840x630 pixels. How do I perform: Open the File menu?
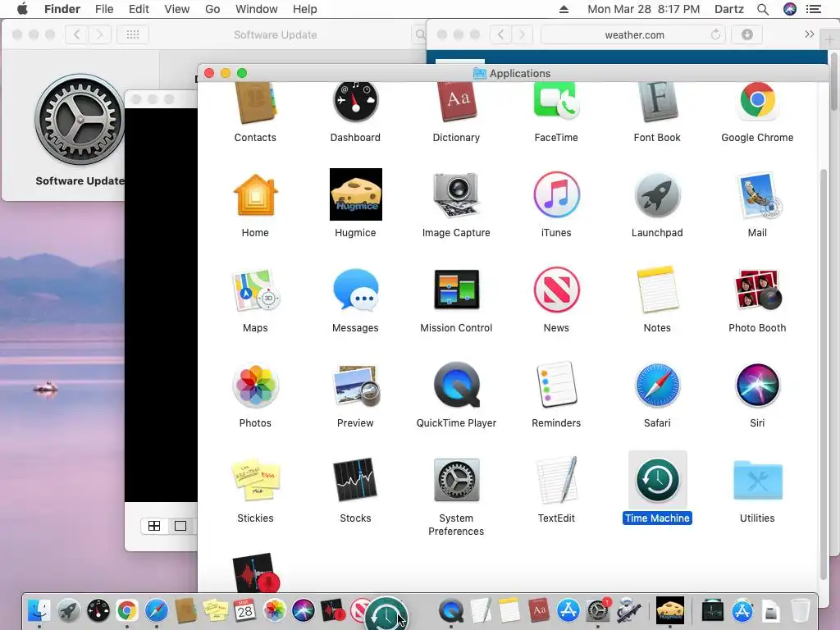pyautogui.click(x=104, y=9)
